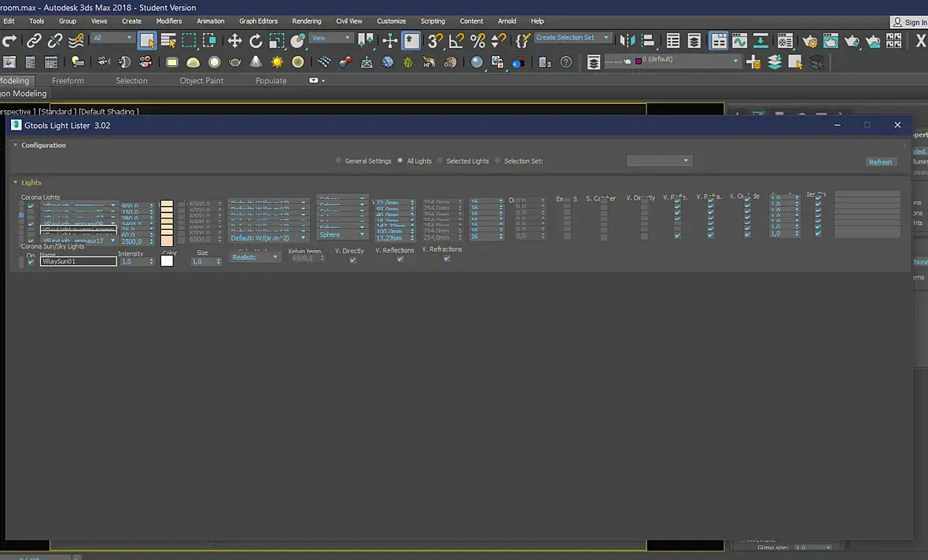Image resolution: width=928 pixels, height=560 pixels.
Task: Click the white VRaySun01 color swatch
Action: (167, 261)
